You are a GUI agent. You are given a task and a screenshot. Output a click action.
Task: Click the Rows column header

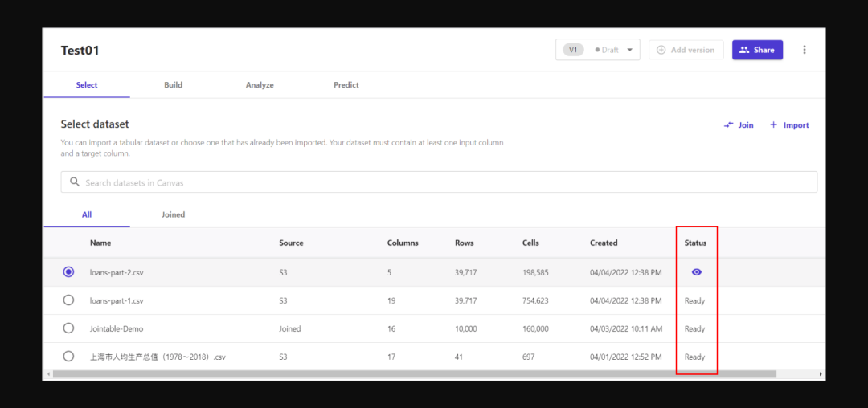point(464,243)
